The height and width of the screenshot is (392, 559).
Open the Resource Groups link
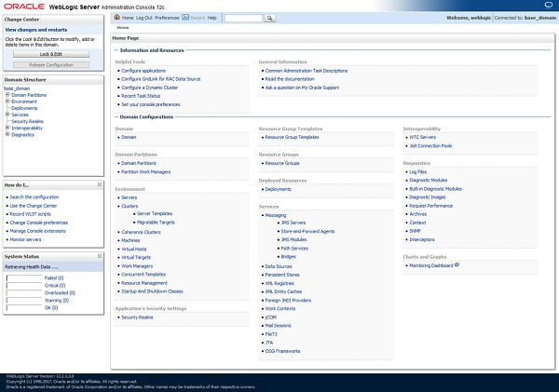pyautogui.click(x=282, y=163)
